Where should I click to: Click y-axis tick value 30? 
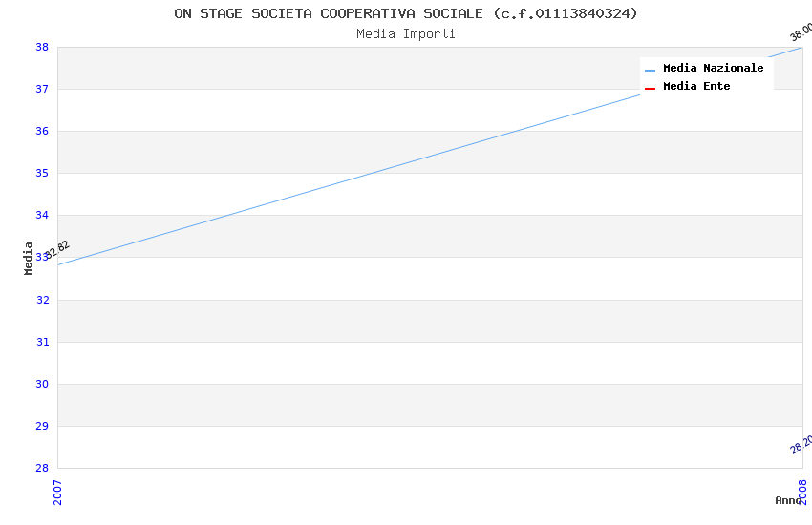click(42, 384)
